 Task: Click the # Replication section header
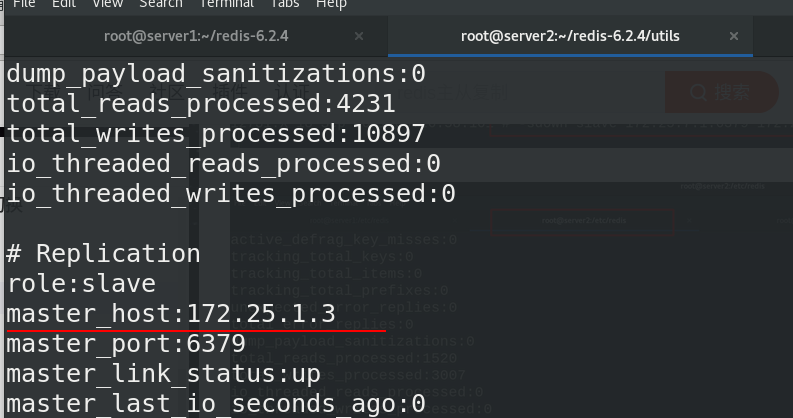point(103,254)
